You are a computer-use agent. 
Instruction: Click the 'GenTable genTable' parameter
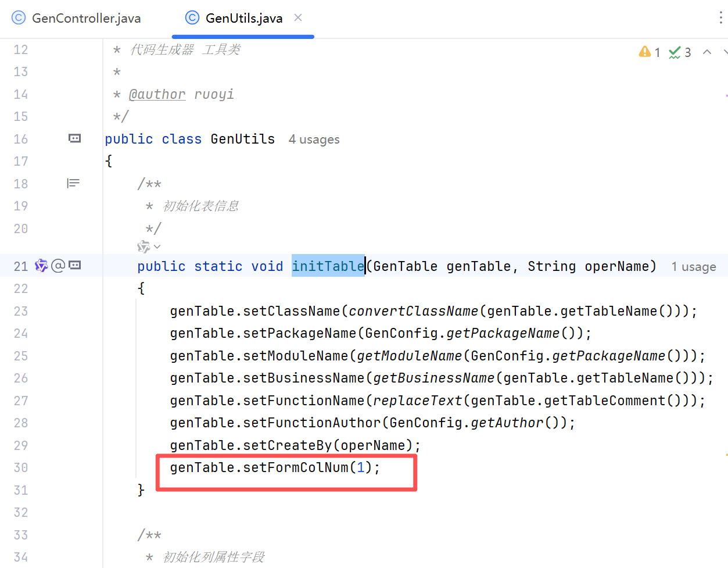point(442,266)
